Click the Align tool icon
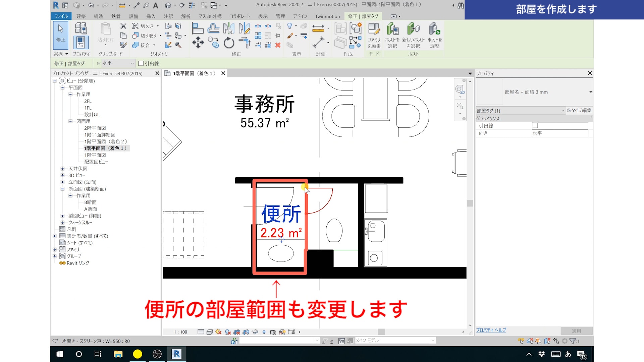 point(198,28)
